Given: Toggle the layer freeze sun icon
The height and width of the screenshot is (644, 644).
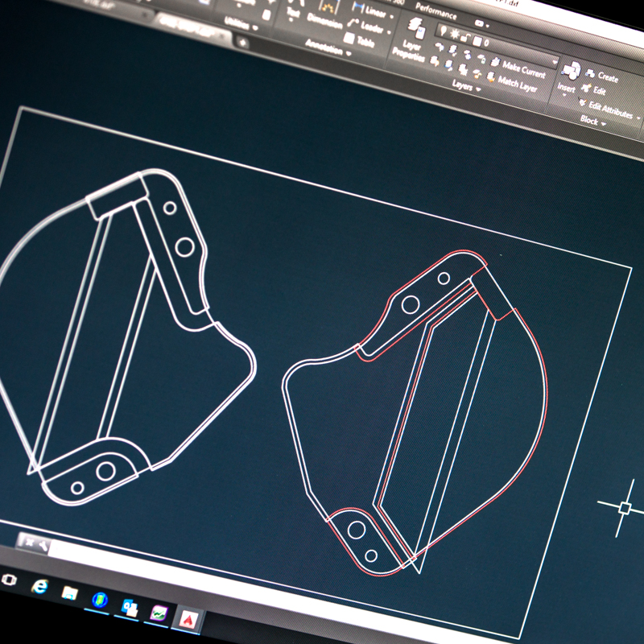Looking at the screenshot, I should point(455,33).
